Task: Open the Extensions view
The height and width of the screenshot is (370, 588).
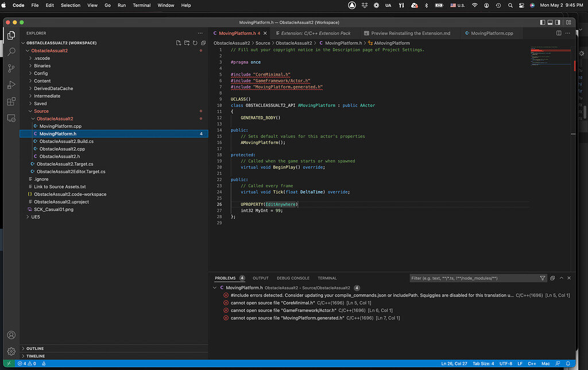Action: pos(11,102)
